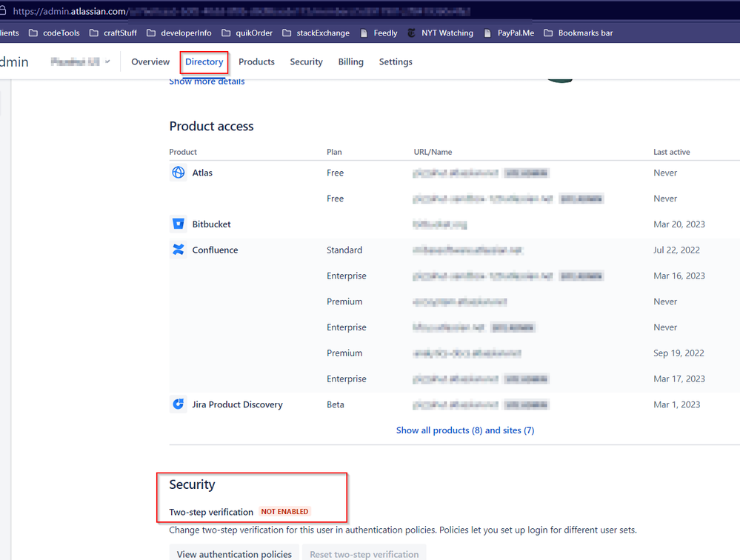Go to the Overview tab

pyautogui.click(x=150, y=61)
